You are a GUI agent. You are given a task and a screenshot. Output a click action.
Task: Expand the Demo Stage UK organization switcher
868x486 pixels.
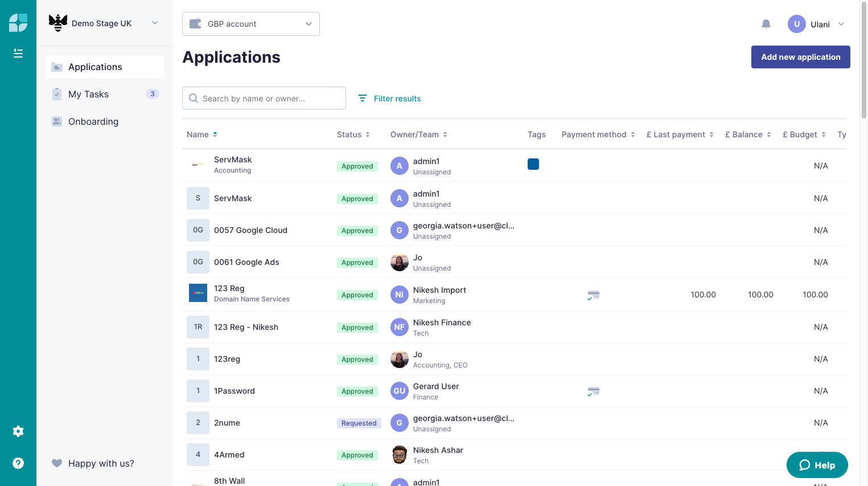click(x=155, y=23)
